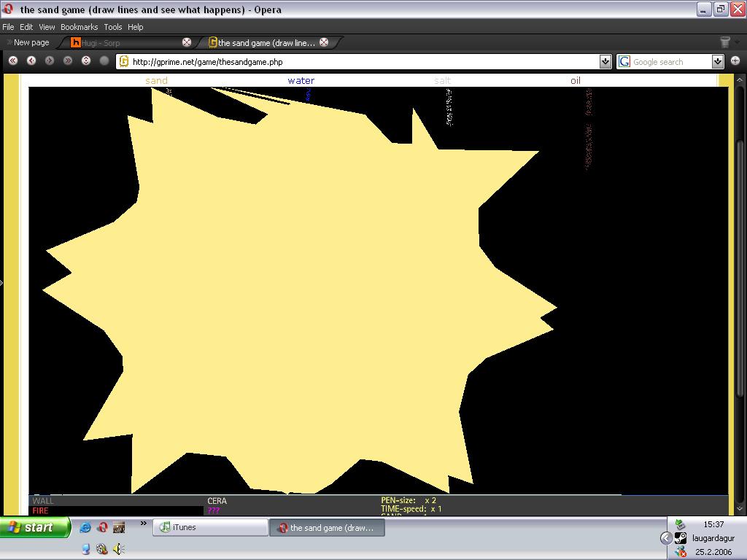Expand quick launch overflow chevron

[x=143, y=524]
